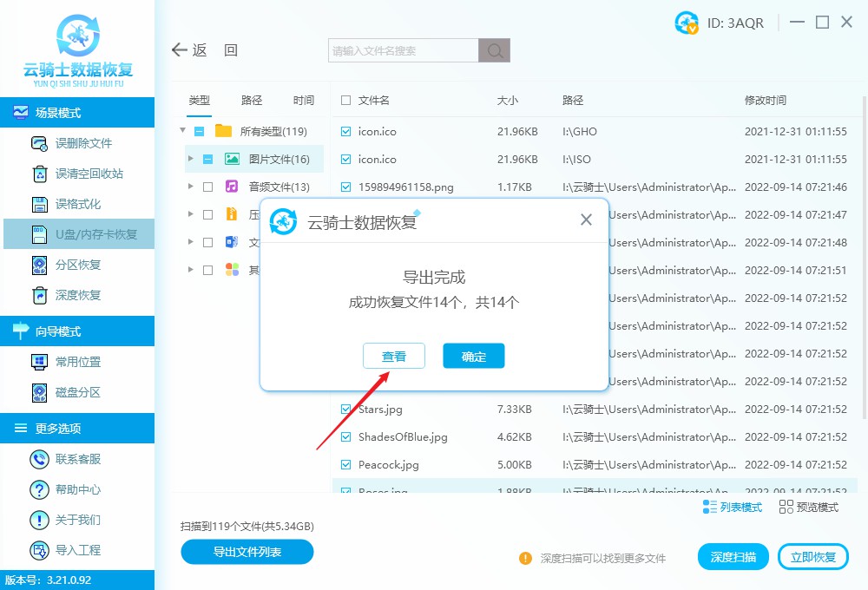Switch to the 时间 tab
The width and height of the screenshot is (868, 590).
point(303,100)
